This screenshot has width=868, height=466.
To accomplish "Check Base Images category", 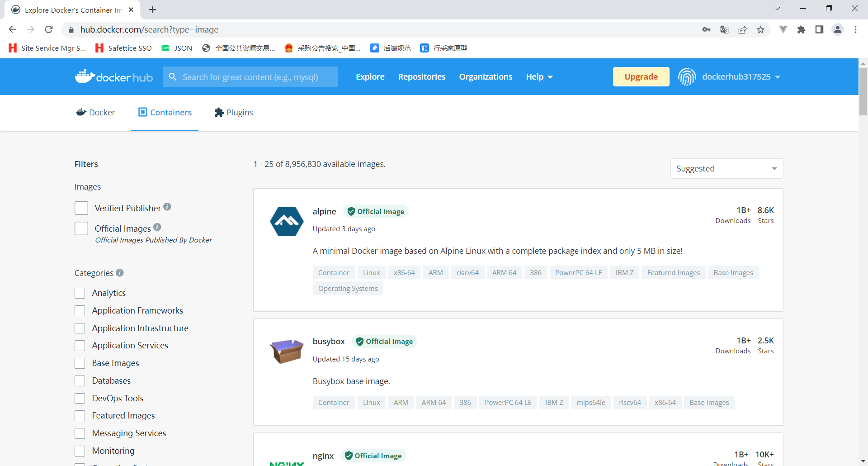I will 80,363.
